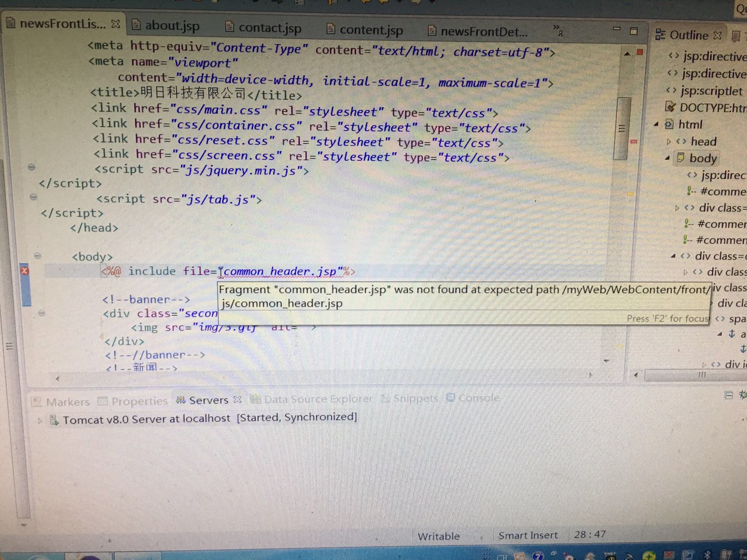Screen dimensions: 747x560
Task: Jump to the yellow warning mark in overview ruler
Action: pos(630,193)
